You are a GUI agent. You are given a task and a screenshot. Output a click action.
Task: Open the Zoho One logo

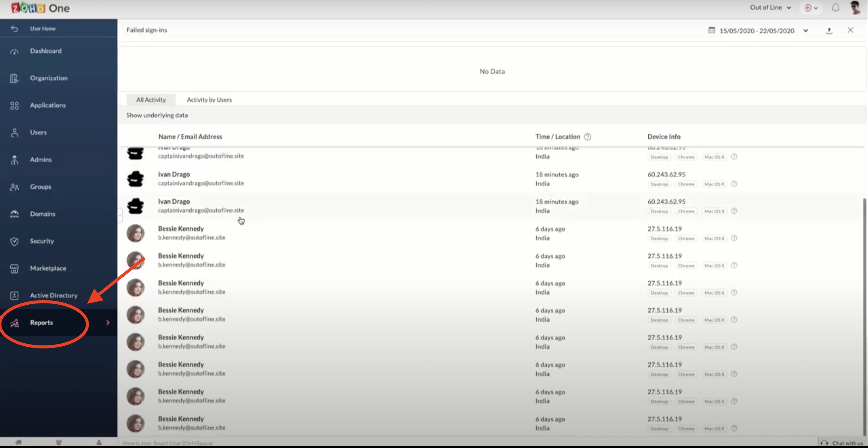(x=40, y=8)
